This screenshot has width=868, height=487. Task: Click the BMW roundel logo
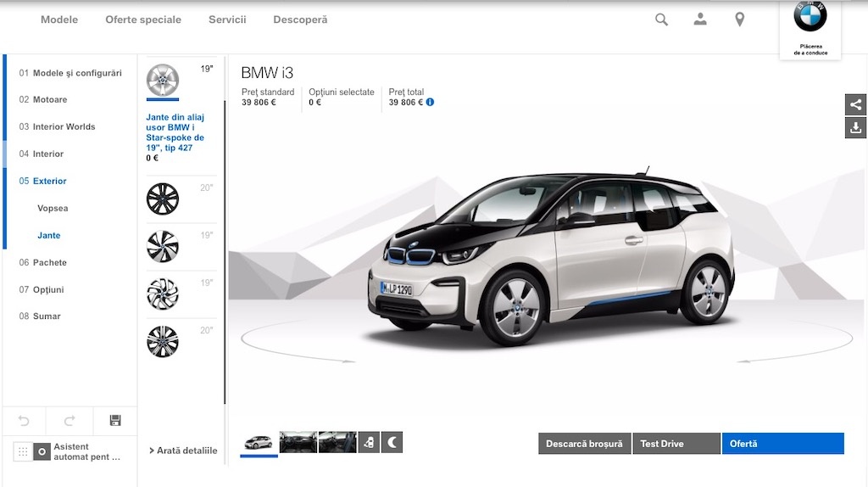click(x=810, y=17)
